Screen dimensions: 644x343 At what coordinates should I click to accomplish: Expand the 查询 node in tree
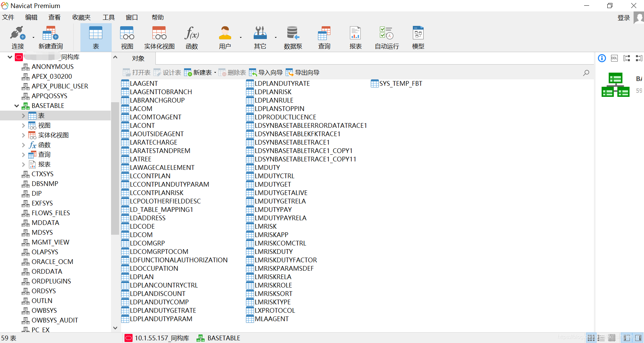[23, 155]
